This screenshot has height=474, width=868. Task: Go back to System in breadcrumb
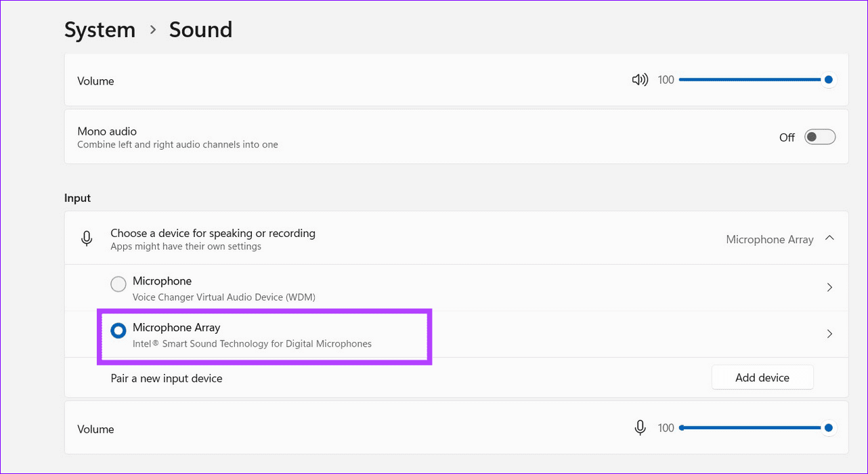click(100, 30)
